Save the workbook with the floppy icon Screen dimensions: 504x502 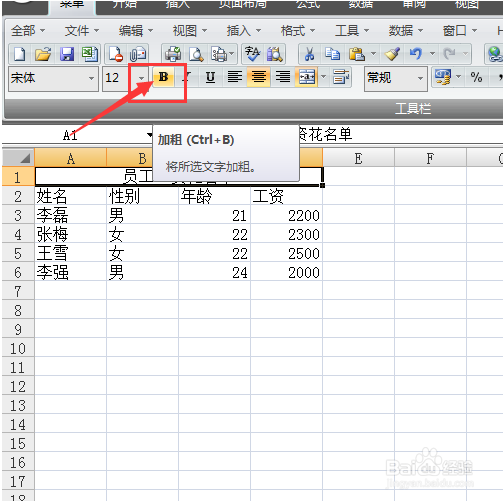point(67,54)
